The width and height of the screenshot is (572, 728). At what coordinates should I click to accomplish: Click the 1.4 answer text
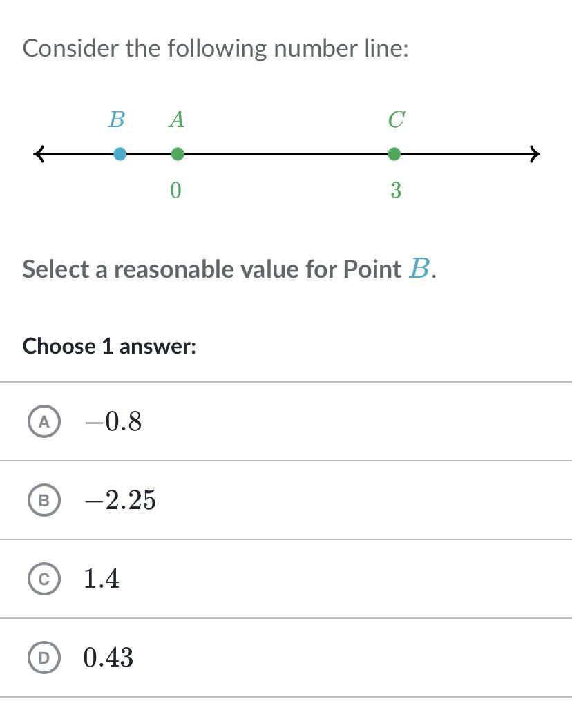click(101, 579)
